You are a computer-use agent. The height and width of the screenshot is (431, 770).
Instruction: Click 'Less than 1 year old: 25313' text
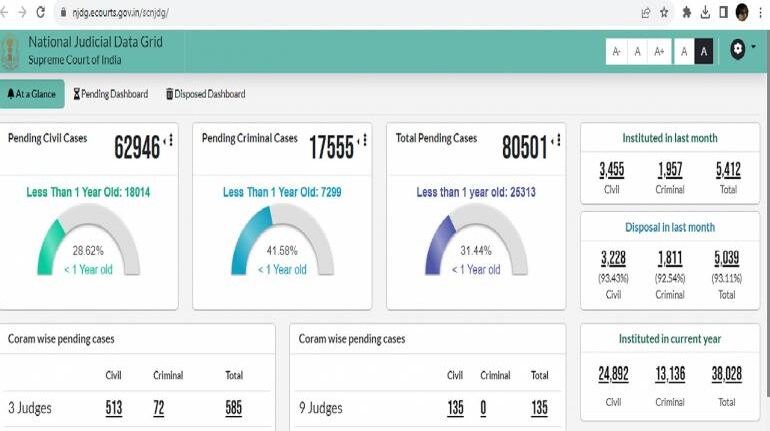point(476,192)
